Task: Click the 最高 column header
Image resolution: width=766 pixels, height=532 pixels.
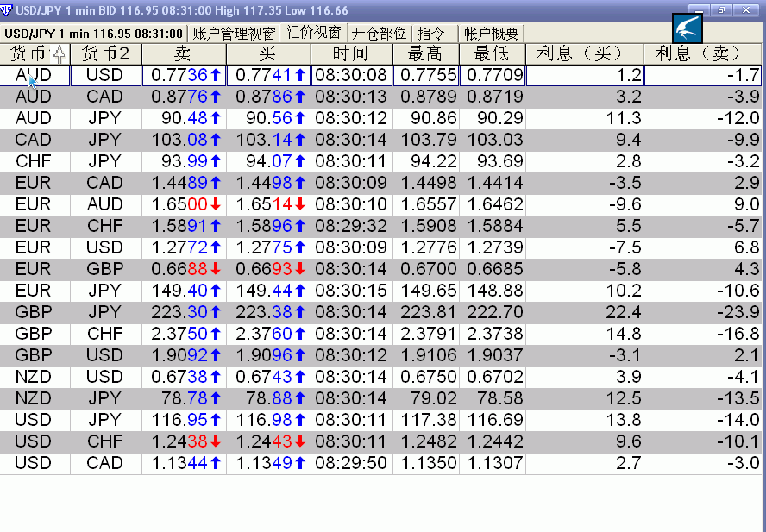Action: [425, 53]
